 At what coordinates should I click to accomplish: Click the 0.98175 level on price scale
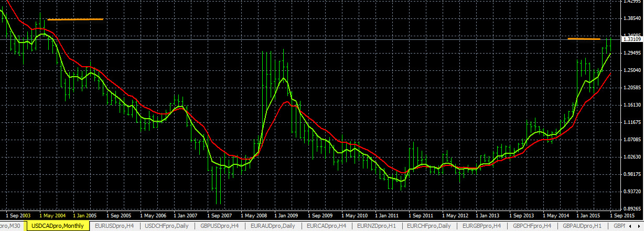631,174
